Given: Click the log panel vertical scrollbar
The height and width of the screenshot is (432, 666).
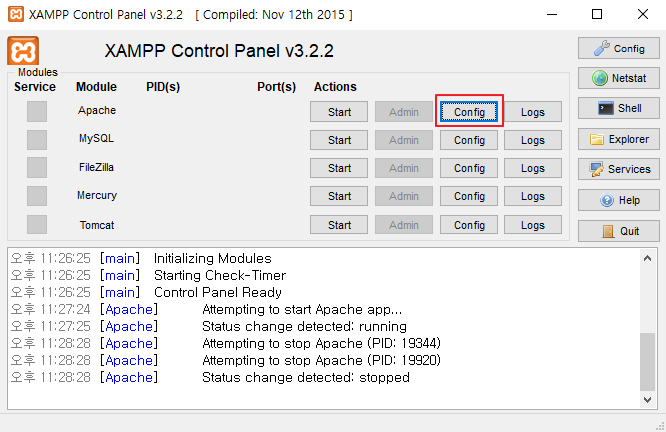Looking at the screenshot, I should [x=648, y=330].
